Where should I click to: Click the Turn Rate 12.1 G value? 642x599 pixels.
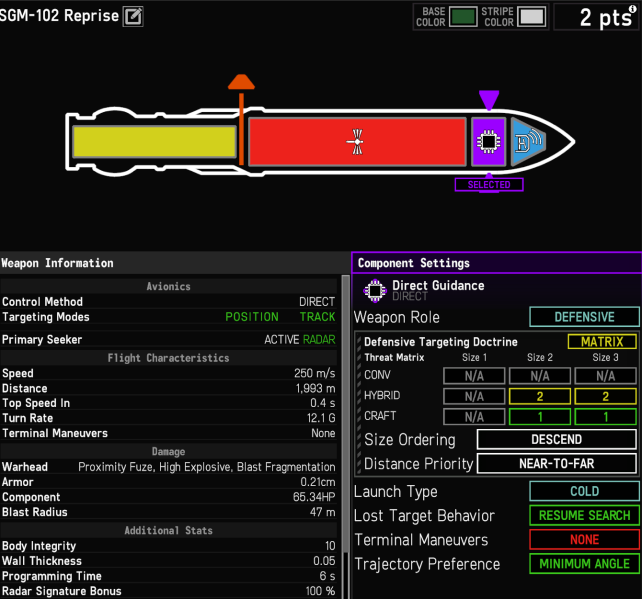tap(321, 418)
